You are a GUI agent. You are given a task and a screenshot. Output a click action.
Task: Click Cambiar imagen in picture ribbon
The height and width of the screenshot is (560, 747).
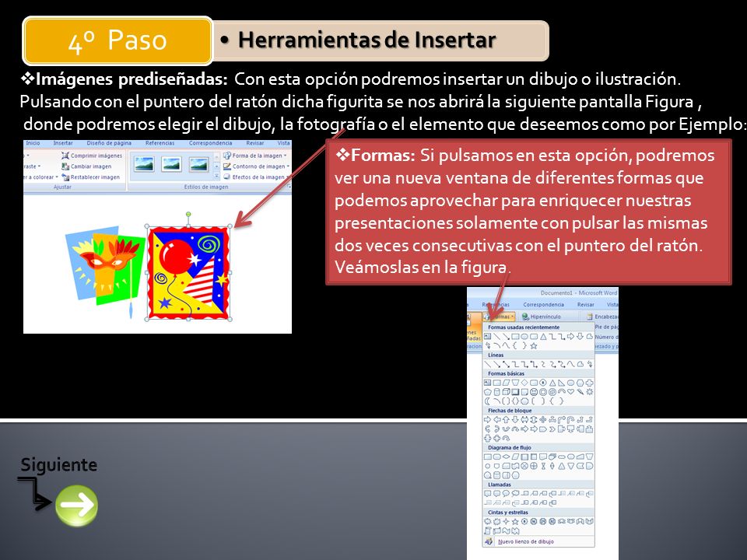pyautogui.click(x=86, y=166)
